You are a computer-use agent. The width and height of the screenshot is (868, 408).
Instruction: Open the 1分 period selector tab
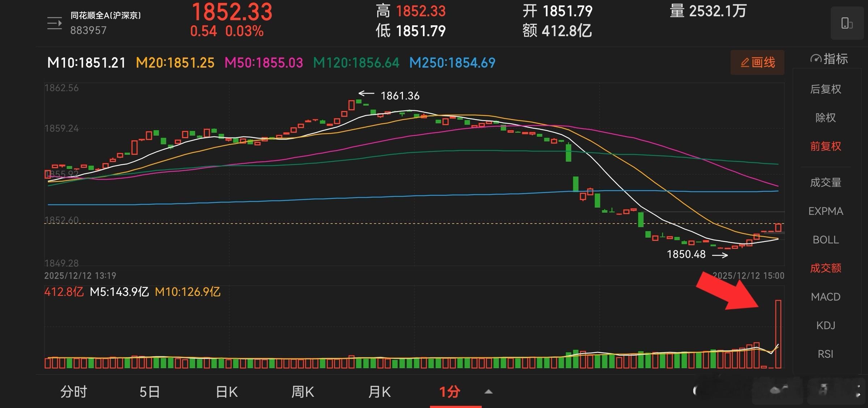450,392
